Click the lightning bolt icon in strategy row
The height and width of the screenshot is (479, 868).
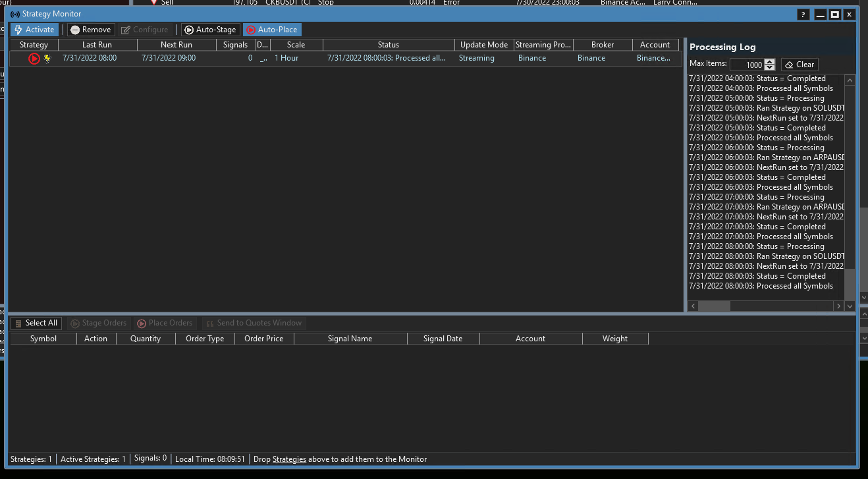click(47, 58)
